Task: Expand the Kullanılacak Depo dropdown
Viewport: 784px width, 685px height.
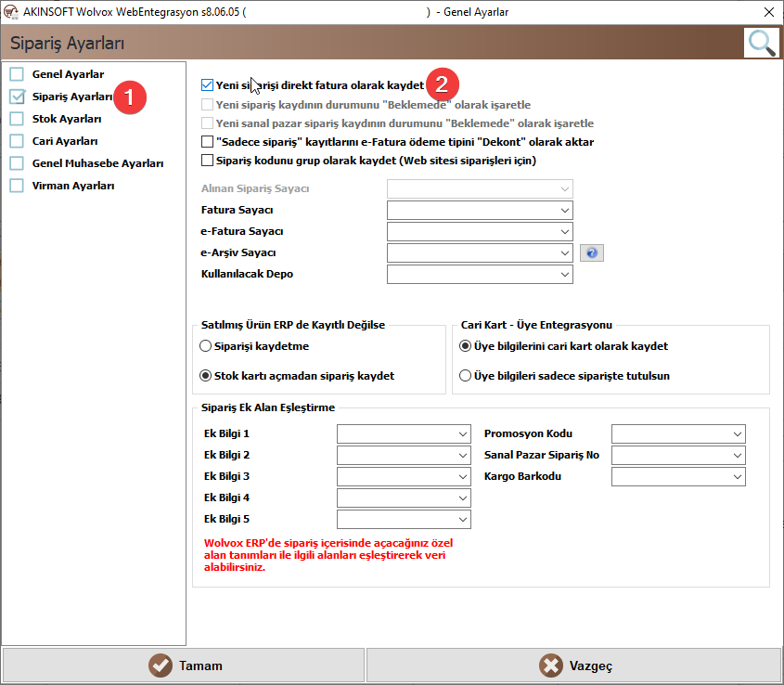Action: (x=480, y=274)
